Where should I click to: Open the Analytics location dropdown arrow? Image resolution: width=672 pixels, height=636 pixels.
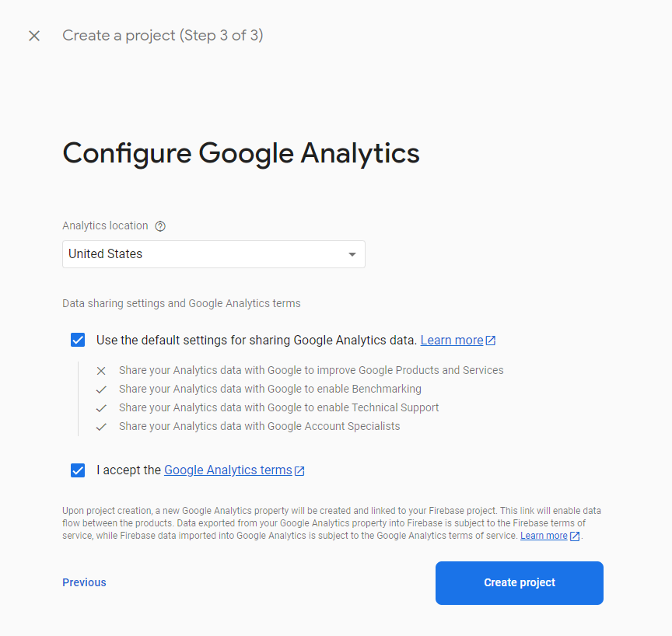[x=352, y=254]
